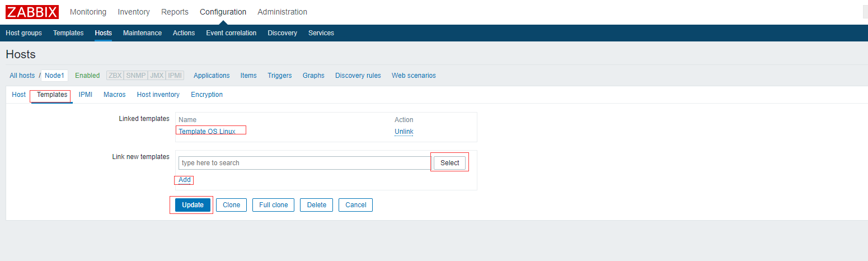Switch to the IPMI tab
Image resolution: width=868 pixels, height=261 pixels.
click(86, 95)
